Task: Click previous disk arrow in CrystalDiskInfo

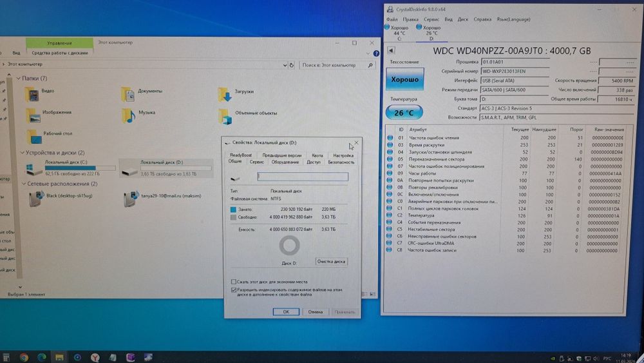Action: (x=391, y=50)
